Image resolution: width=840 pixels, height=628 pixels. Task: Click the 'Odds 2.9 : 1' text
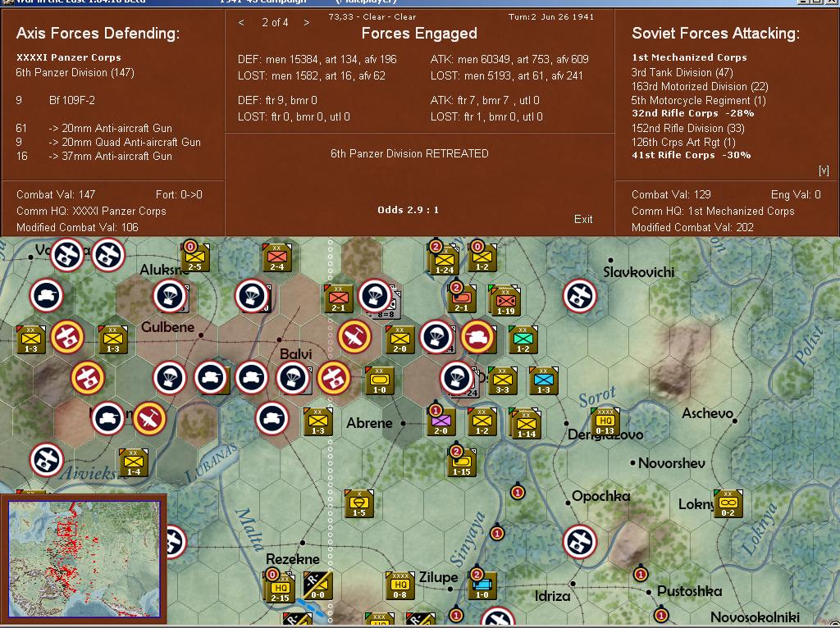[x=408, y=210]
